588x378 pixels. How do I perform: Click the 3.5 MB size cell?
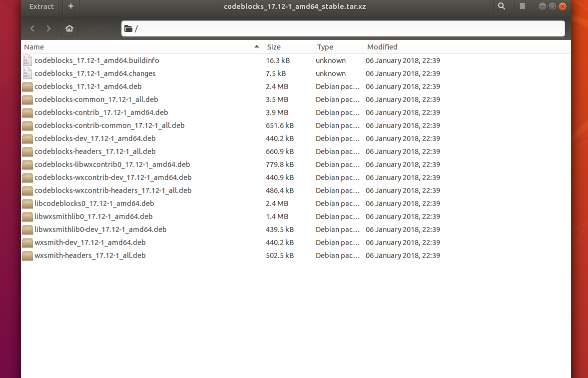277,99
